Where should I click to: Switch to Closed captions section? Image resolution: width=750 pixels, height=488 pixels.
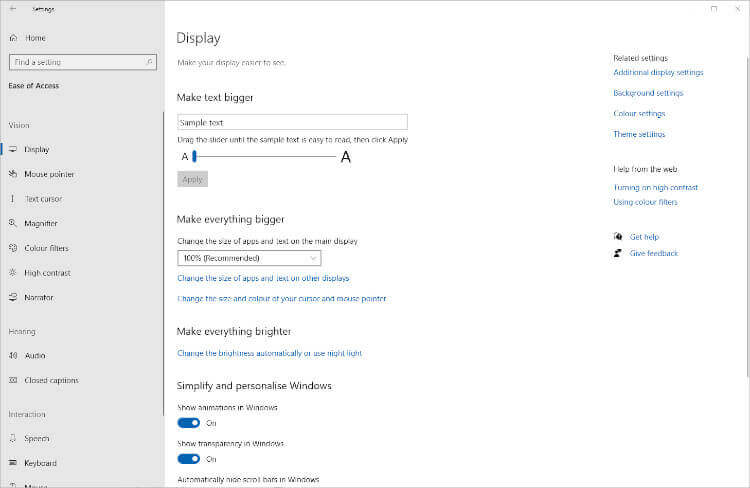click(x=51, y=380)
